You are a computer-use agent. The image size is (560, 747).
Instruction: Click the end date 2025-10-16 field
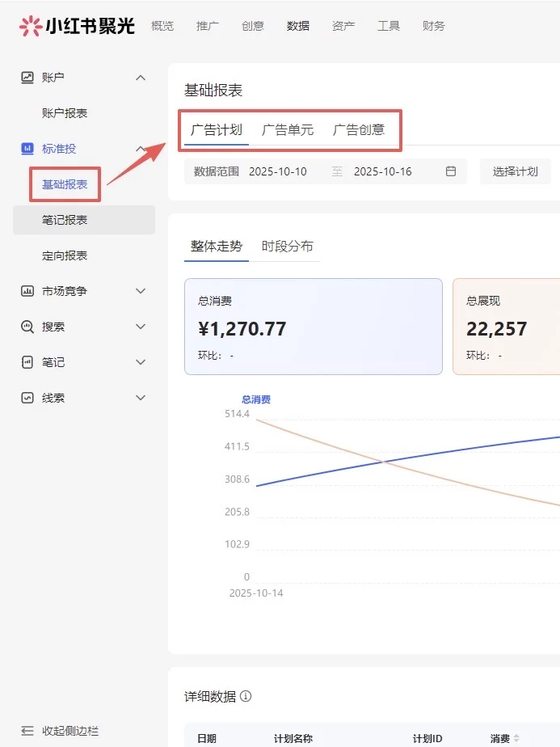tap(383, 171)
